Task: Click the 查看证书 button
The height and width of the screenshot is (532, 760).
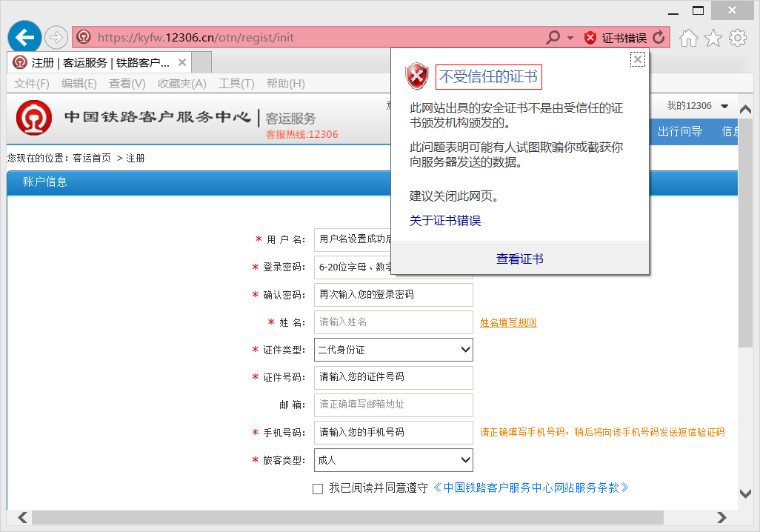Action: (x=519, y=259)
